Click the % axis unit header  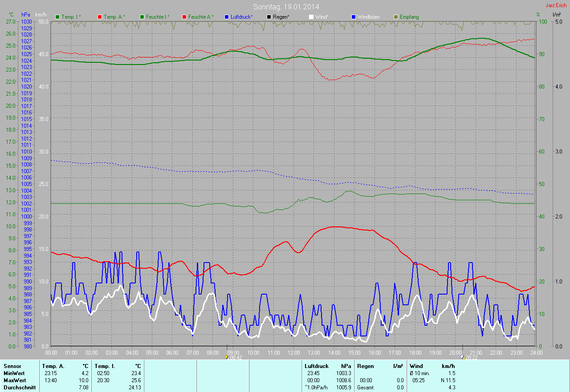pyautogui.click(x=538, y=15)
